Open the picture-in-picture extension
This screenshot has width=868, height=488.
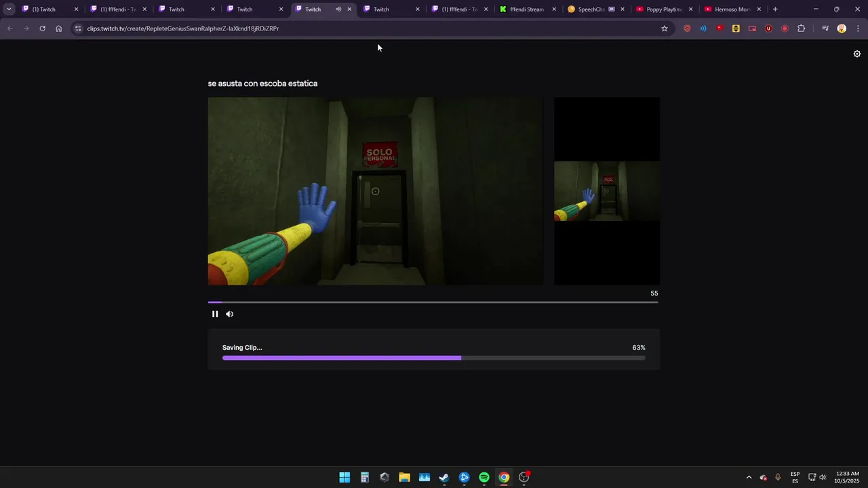coord(752,28)
